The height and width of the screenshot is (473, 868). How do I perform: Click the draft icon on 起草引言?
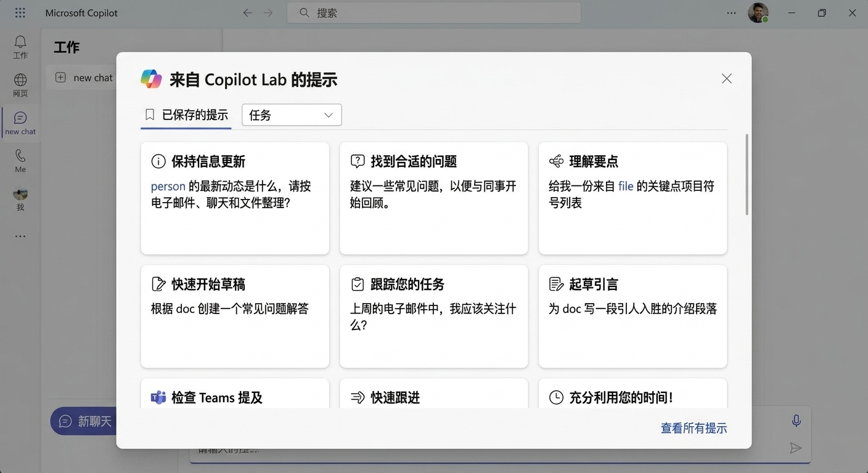tap(556, 284)
